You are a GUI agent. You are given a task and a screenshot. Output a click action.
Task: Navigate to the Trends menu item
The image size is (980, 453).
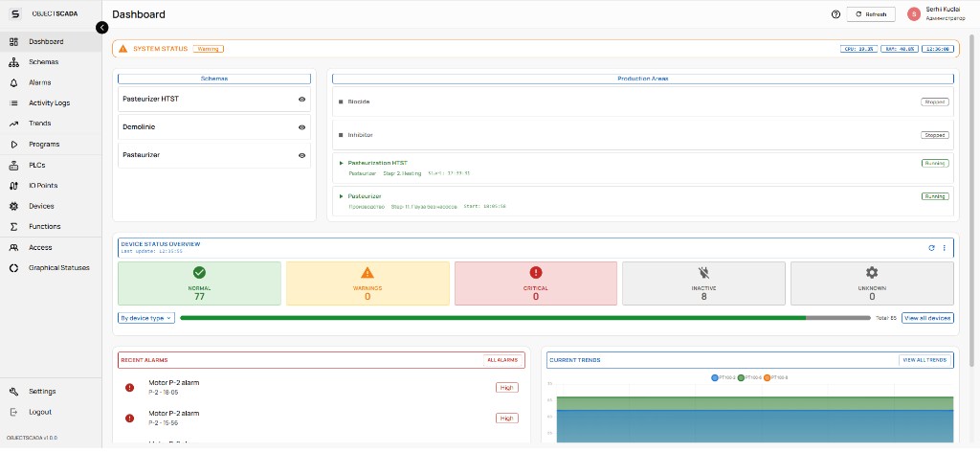52,124
